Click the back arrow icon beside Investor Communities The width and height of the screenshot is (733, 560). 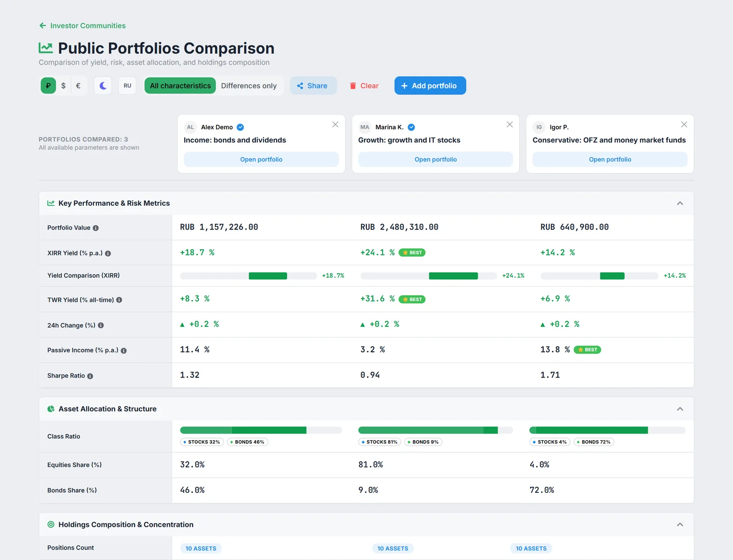pyautogui.click(x=43, y=26)
